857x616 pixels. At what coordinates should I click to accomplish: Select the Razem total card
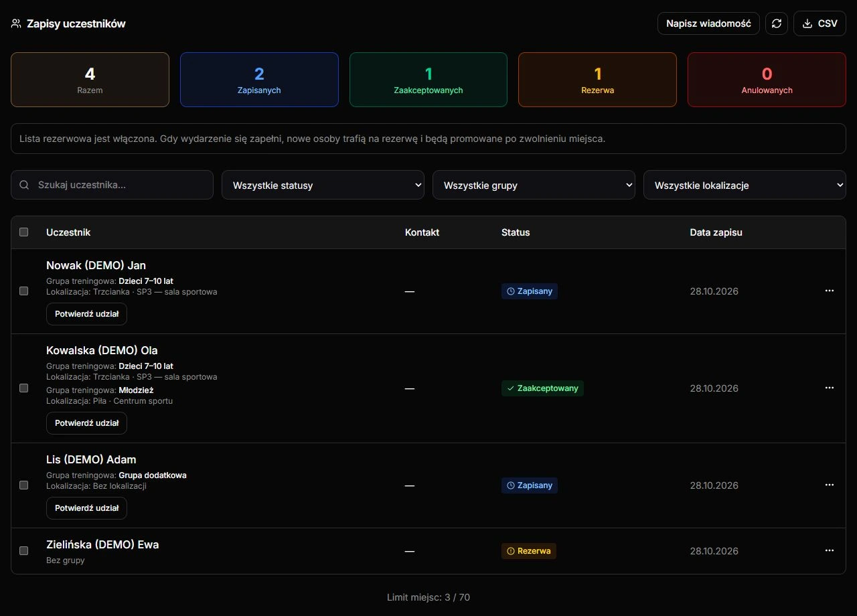click(90, 80)
